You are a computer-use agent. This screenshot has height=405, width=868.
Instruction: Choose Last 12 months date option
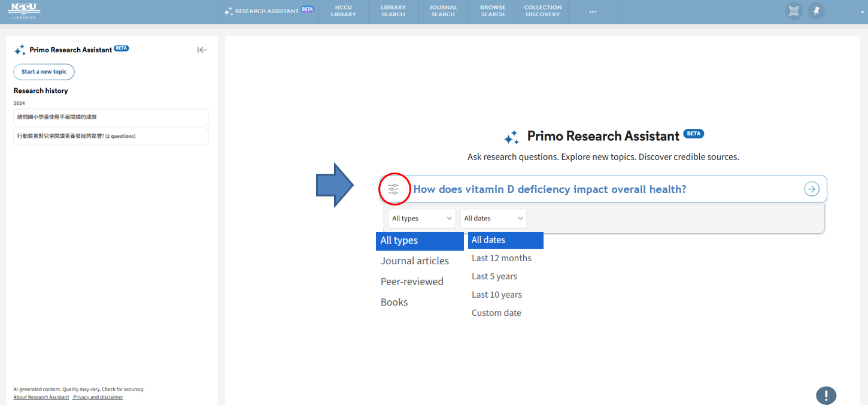coord(502,258)
